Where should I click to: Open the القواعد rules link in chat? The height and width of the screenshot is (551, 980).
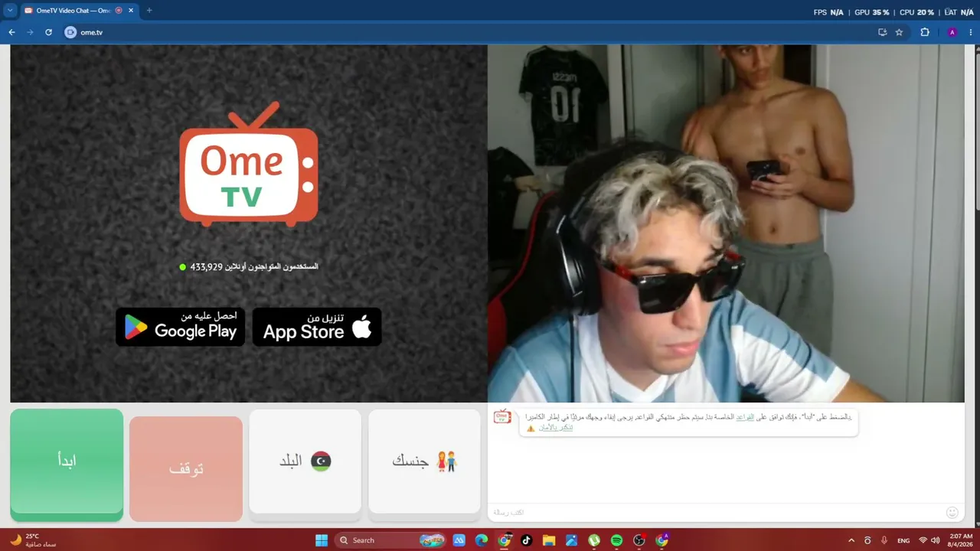(745, 417)
